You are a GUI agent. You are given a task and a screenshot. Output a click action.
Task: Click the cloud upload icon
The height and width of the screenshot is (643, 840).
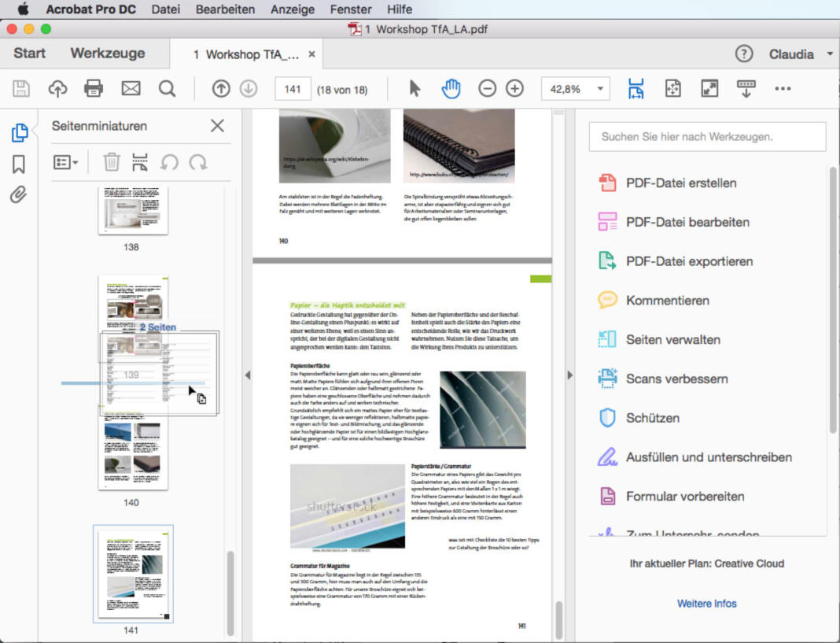[58, 88]
